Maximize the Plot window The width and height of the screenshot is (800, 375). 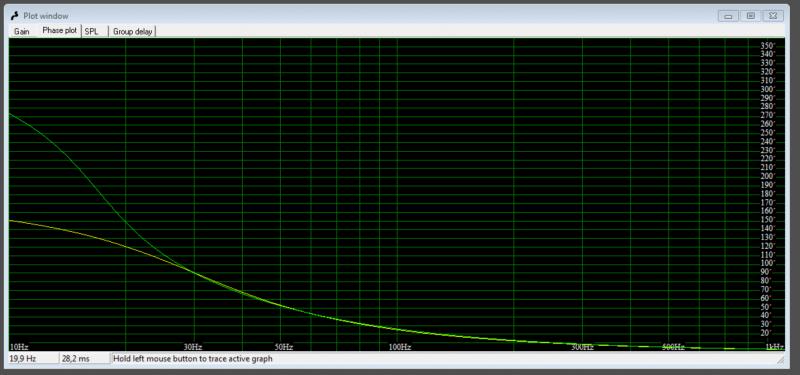[x=751, y=16]
